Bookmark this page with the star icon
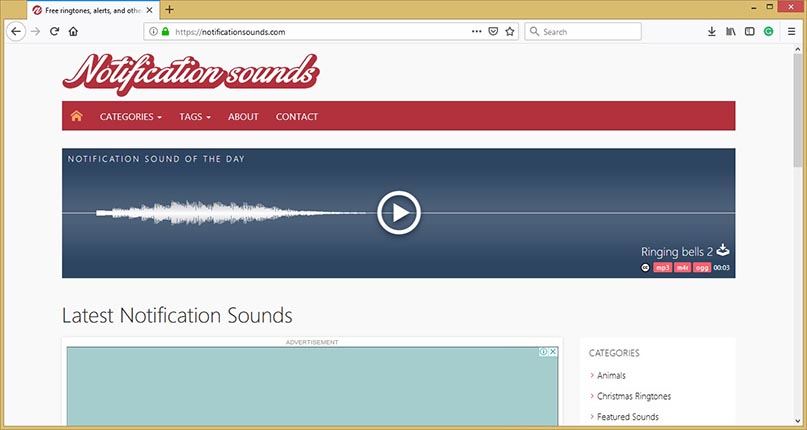 [x=510, y=32]
